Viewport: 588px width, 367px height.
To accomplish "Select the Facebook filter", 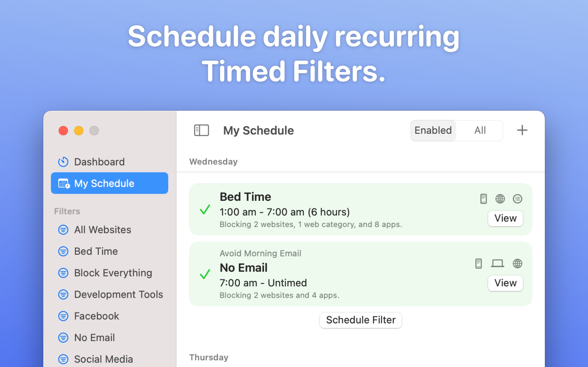I will [96, 316].
